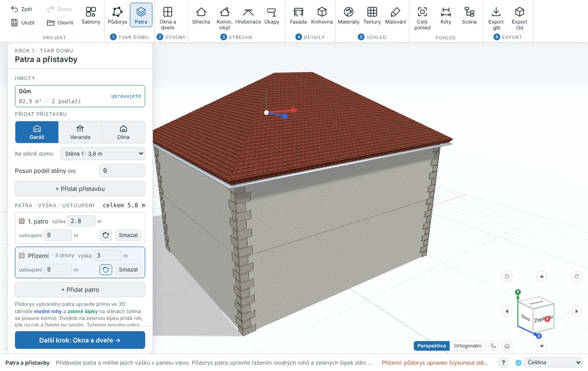Expand the Ke stěně domu dropdown
This screenshot has width=588, height=371.
click(x=103, y=154)
